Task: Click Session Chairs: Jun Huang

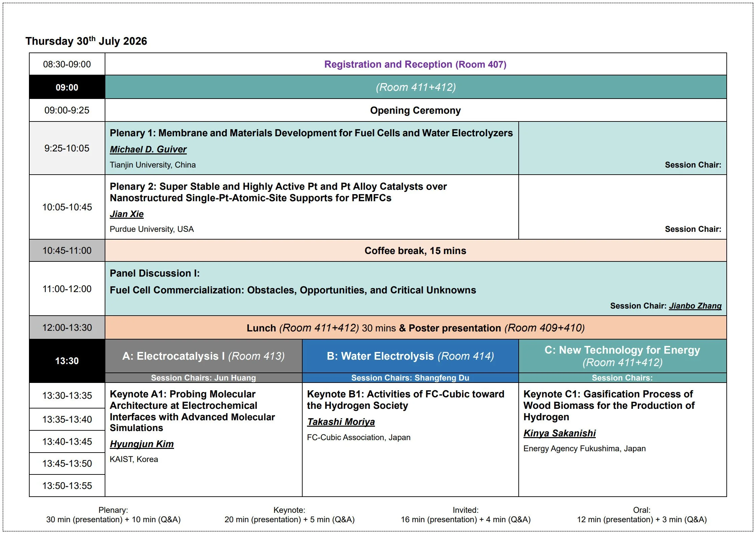Action: [204, 378]
